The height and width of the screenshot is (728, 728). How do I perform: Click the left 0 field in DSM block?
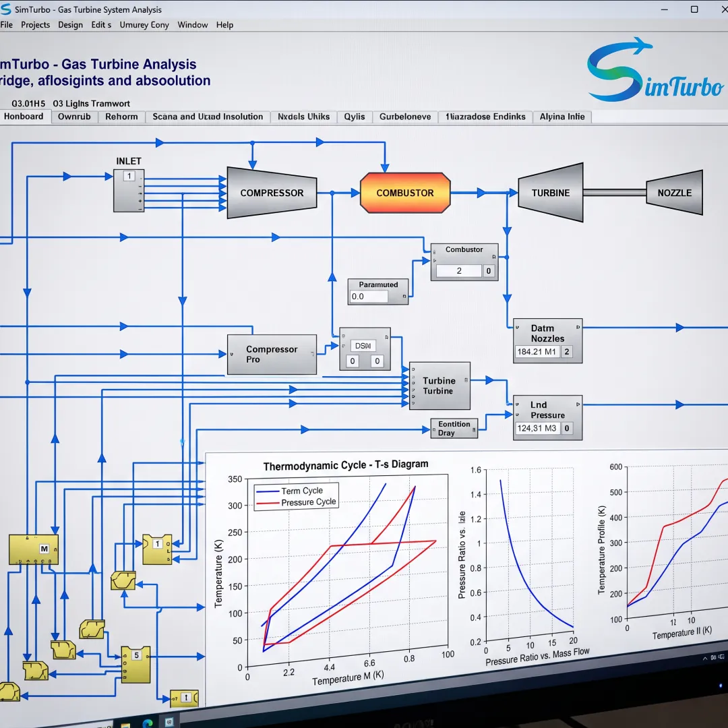pos(353,361)
